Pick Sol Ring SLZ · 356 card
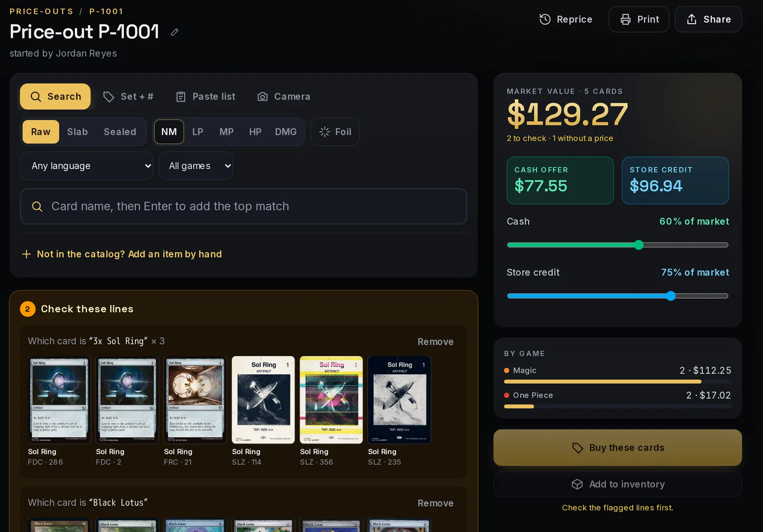 tap(331, 412)
